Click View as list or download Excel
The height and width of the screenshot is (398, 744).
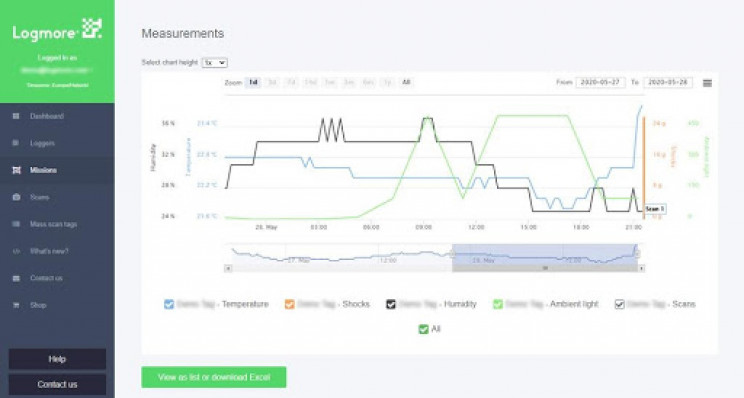pyautogui.click(x=214, y=377)
